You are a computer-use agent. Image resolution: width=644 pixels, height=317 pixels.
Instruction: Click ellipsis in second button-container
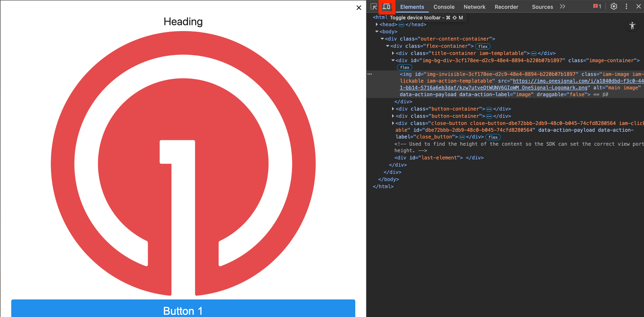[489, 116]
